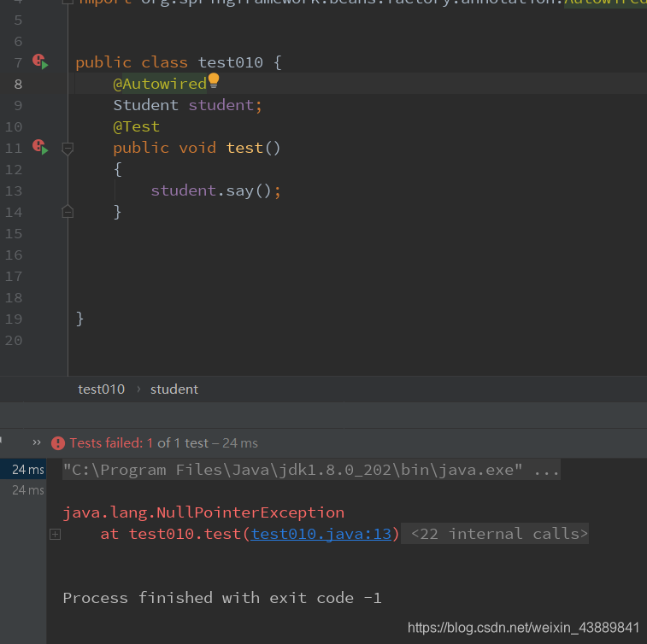Click student.say() call on line 13
647x644 pixels.
(x=215, y=190)
